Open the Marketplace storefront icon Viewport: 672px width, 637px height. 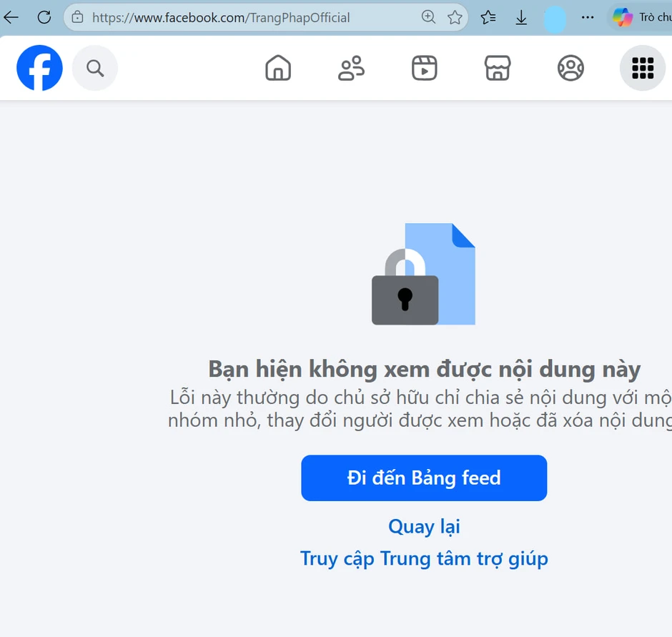pos(497,68)
